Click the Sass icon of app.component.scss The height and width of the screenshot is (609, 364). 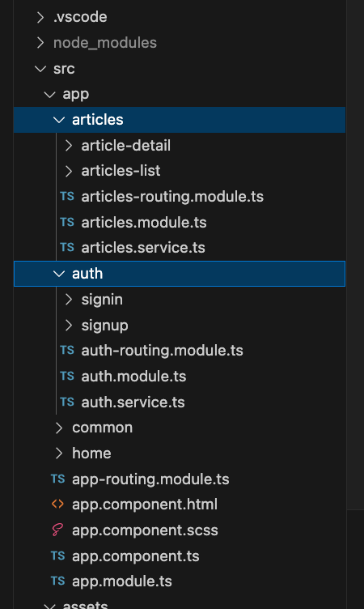tap(57, 530)
